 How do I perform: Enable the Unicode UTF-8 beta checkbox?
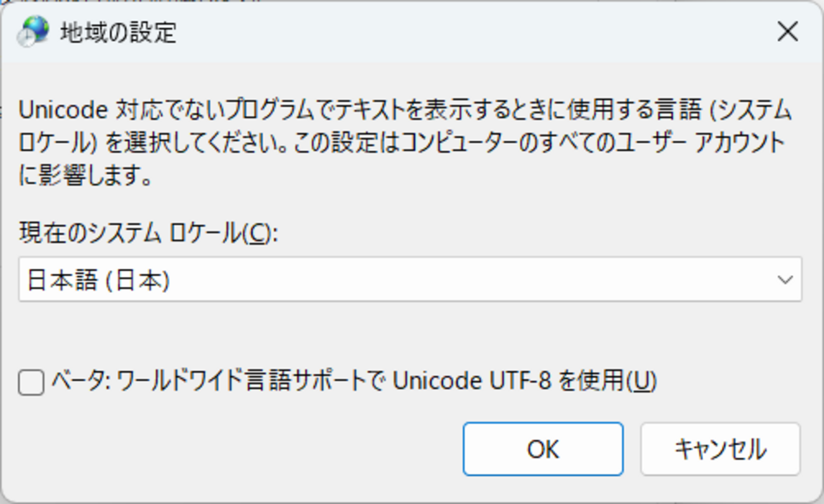coord(31,382)
